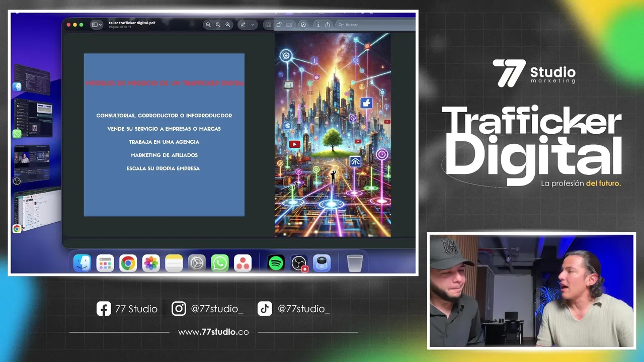Toggle the Preview sidebar view button
The width and height of the screenshot is (644, 362).
[x=94, y=25]
